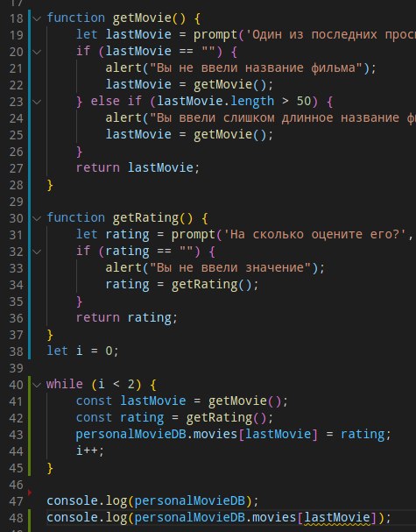Click line number 18 in the gutter
The width and height of the screenshot is (416, 532).
pyautogui.click(x=17, y=18)
